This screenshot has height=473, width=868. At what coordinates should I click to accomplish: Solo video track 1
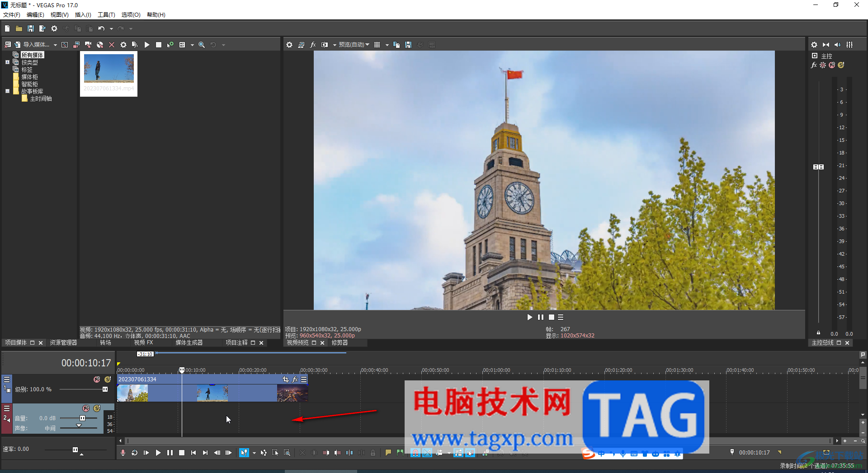click(108, 379)
